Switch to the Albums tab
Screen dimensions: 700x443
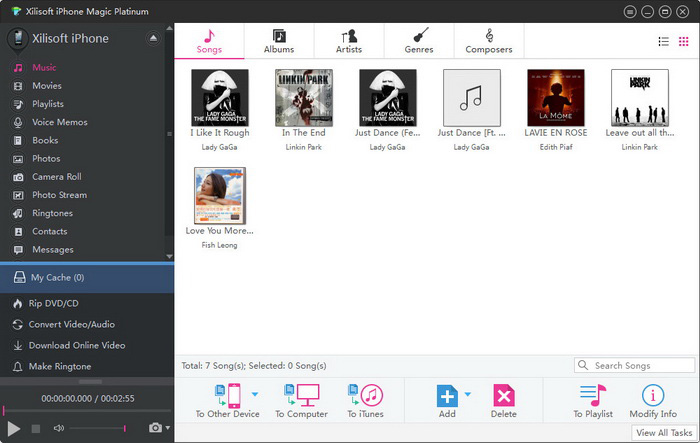pyautogui.click(x=279, y=40)
